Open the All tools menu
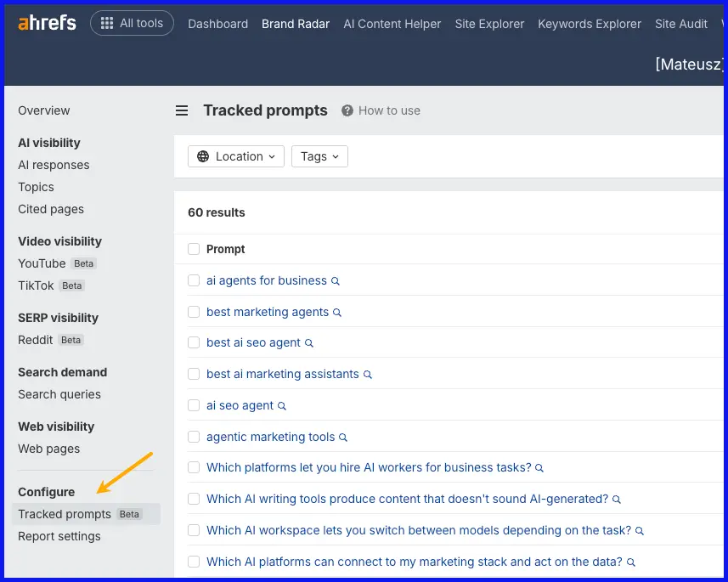Image resolution: width=728 pixels, height=582 pixels. point(132,23)
